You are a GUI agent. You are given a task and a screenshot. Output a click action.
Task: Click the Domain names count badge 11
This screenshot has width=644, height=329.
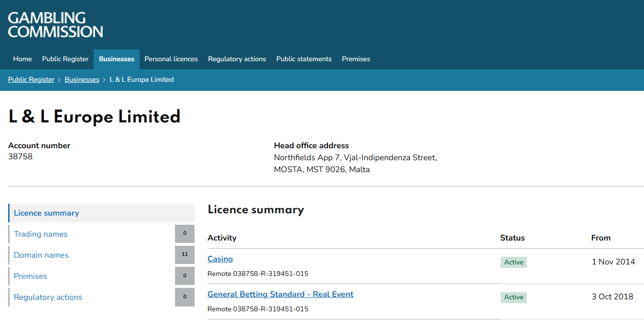(185, 255)
